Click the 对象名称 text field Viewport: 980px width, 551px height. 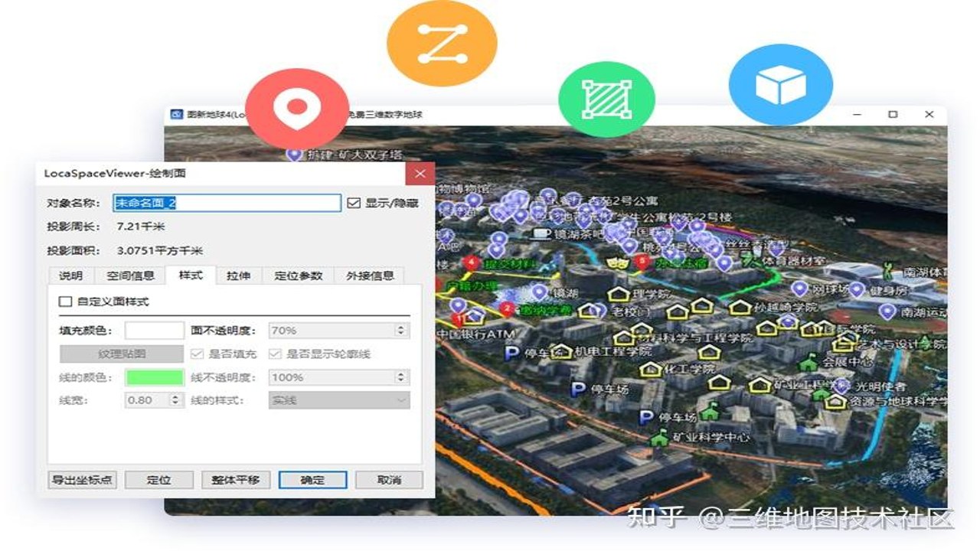point(227,203)
